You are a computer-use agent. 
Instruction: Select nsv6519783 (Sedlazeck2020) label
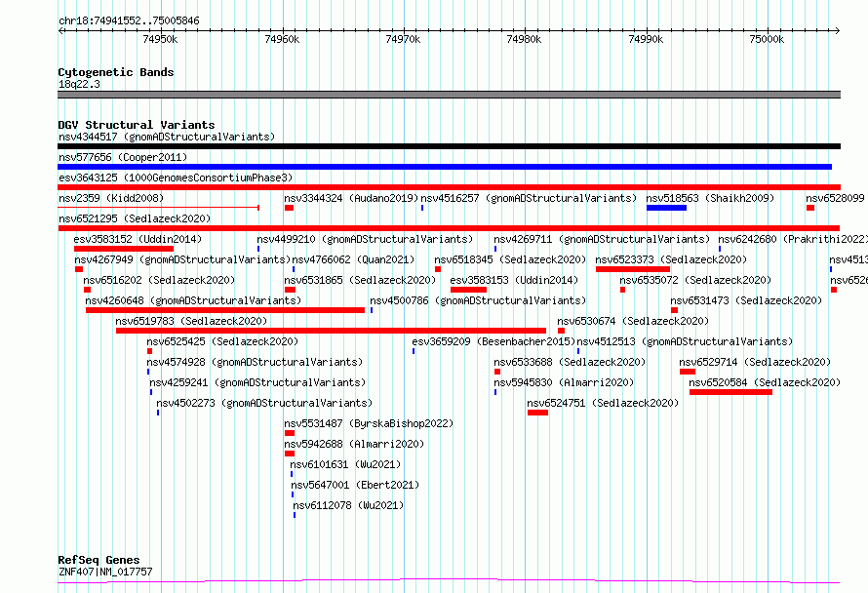click(191, 321)
